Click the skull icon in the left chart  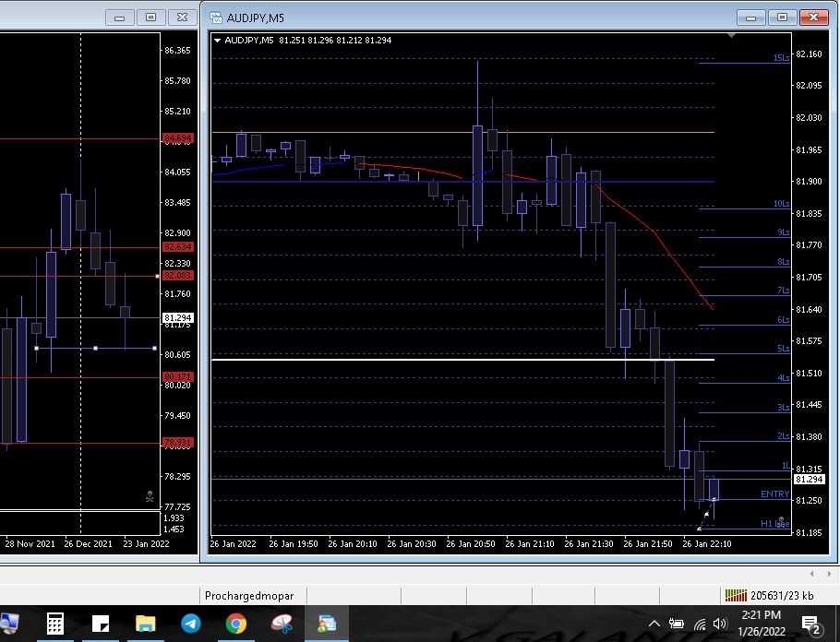(150, 497)
